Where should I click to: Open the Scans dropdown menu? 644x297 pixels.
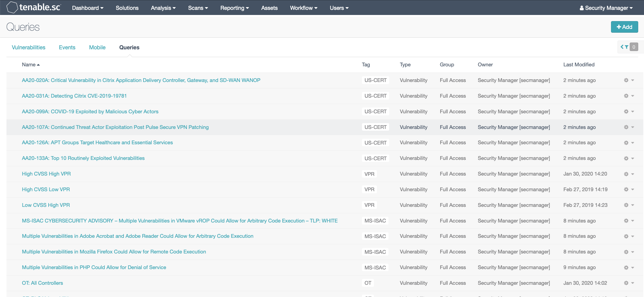(198, 8)
